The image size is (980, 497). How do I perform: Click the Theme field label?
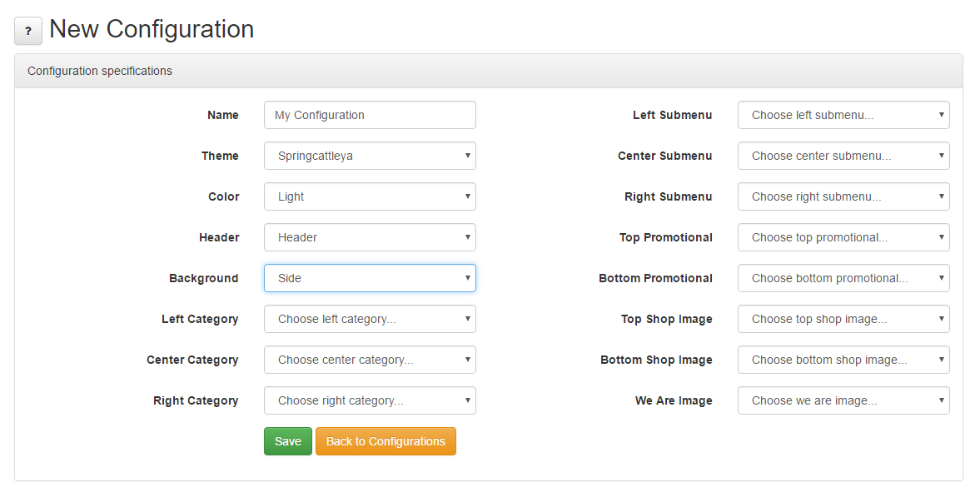tap(220, 156)
